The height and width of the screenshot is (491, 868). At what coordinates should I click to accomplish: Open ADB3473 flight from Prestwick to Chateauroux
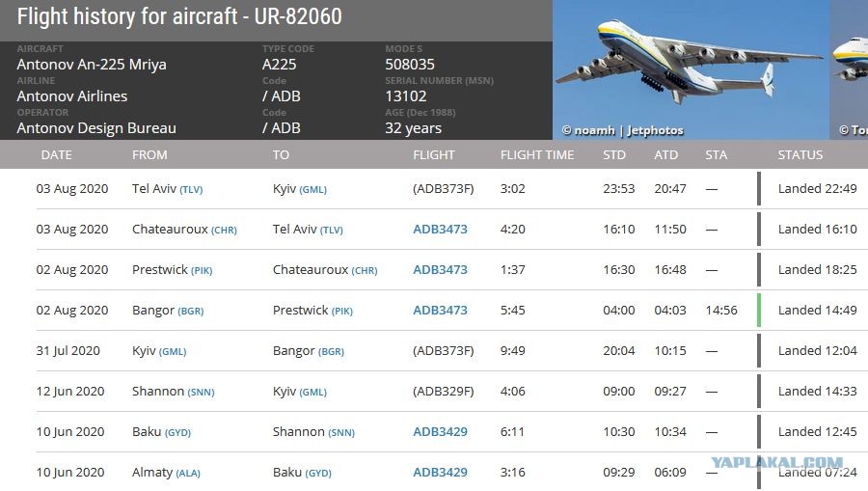440,269
